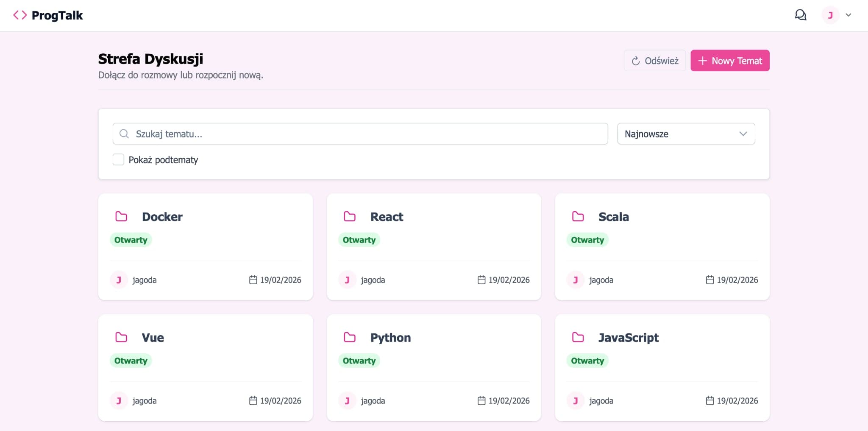Click the calendar icon on Vue card
The width and height of the screenshot is (868, 431).
point(253,400)
